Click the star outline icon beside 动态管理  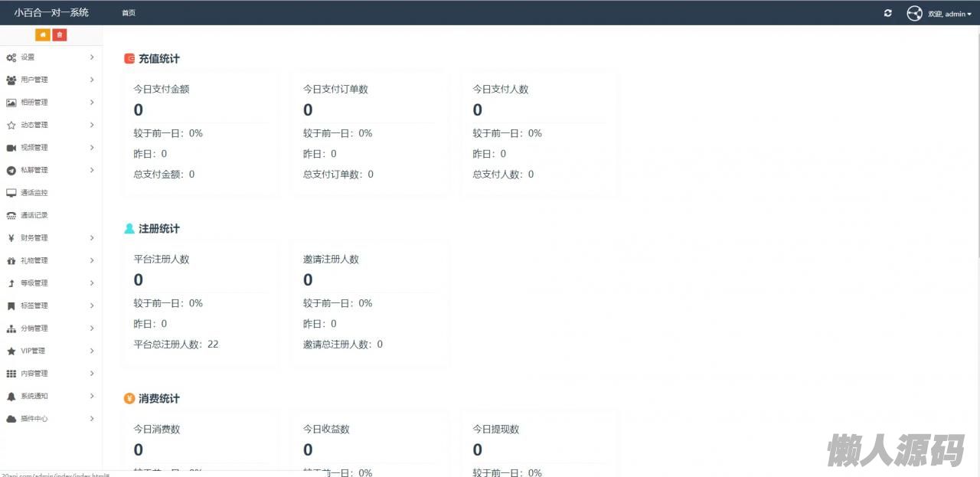(x=11, y=125)
